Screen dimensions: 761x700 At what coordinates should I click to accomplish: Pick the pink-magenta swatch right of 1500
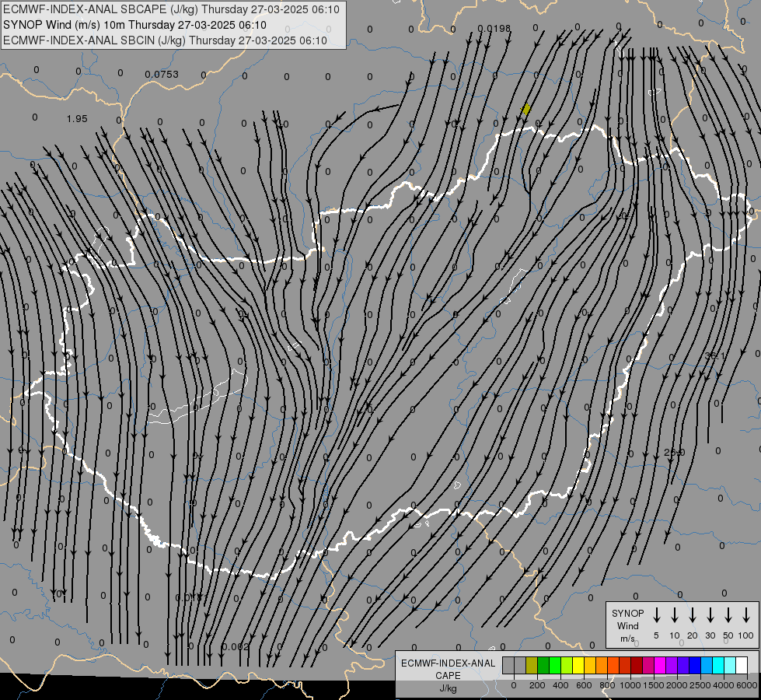pos(649,665)
